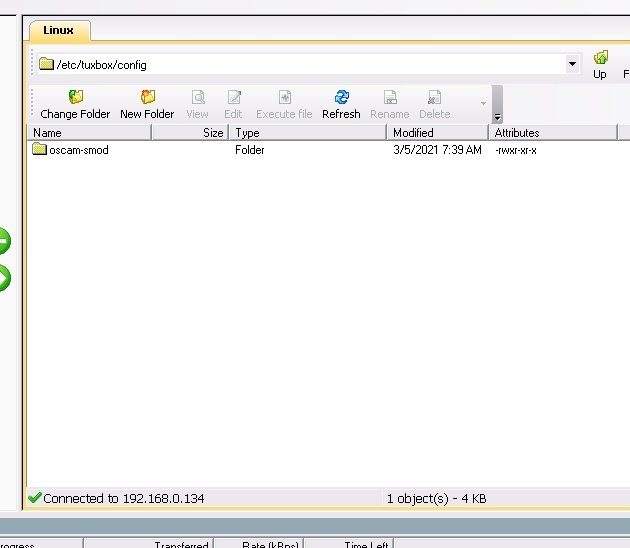Go up one directory with Up icon
This screenshot has height=548, width=630.
point(600,64)
